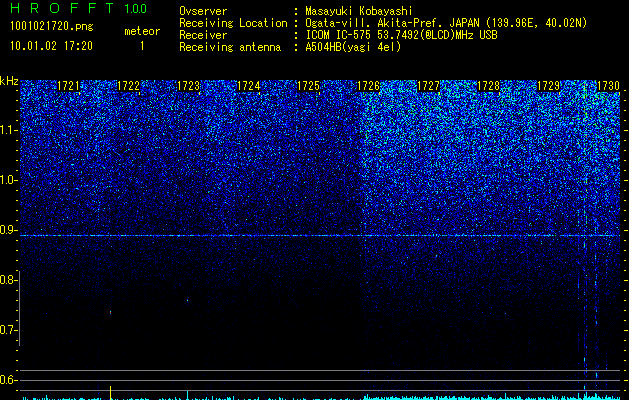Click the Ogata-vill. Akita-Pref. JAPAN location text
The width and height of the screenshot is (629, 400).
coord(446,23)
